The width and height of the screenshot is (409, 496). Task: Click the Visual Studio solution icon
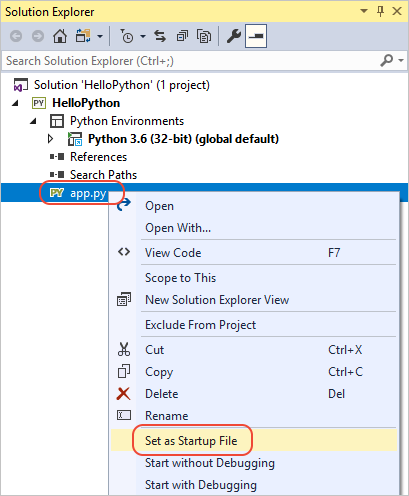tap(21, 85)
